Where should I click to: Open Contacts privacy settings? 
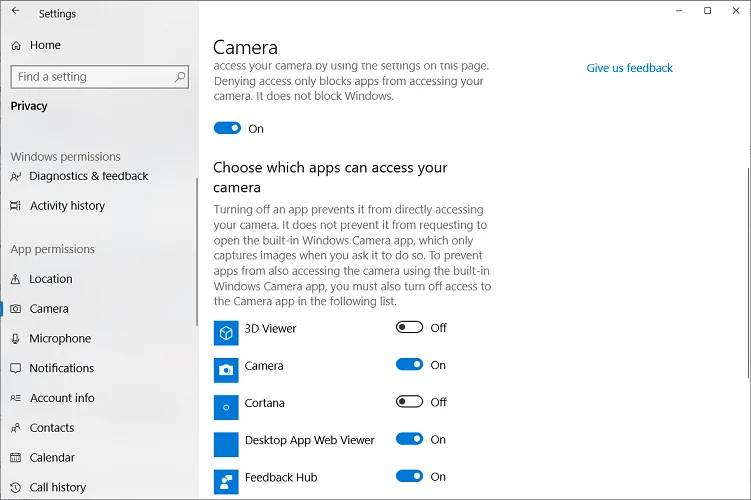point(52,428)
